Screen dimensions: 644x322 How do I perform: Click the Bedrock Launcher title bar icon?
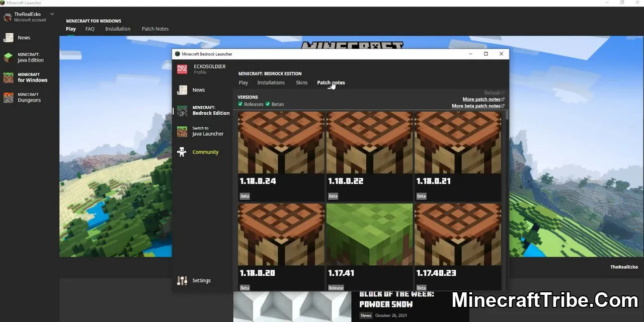coord(177,54)
